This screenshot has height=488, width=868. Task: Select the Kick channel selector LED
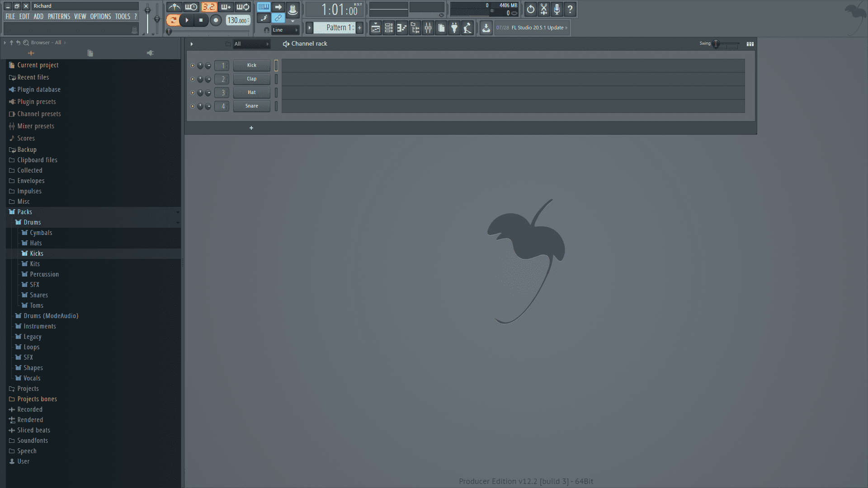click(x=276, y=66)
